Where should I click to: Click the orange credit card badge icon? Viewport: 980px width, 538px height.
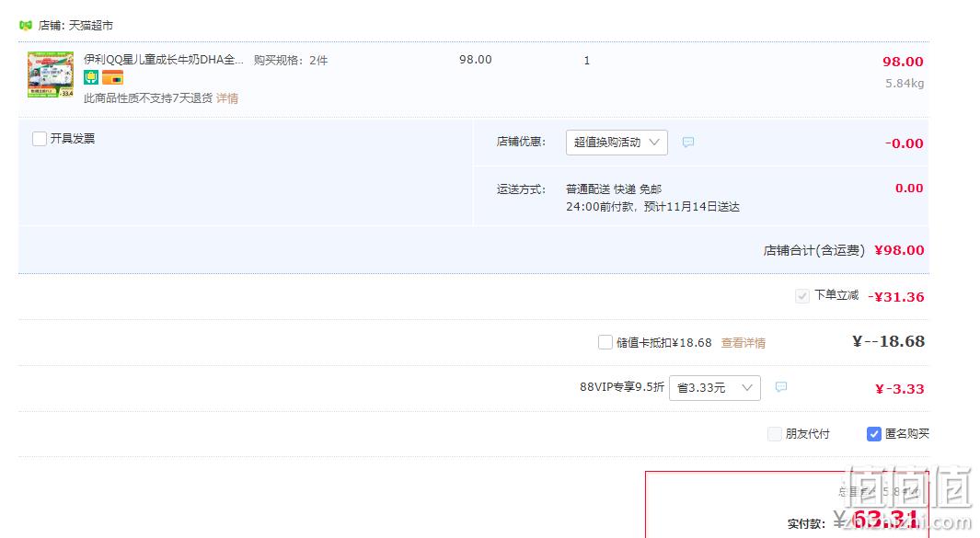[x=112, y=77]
